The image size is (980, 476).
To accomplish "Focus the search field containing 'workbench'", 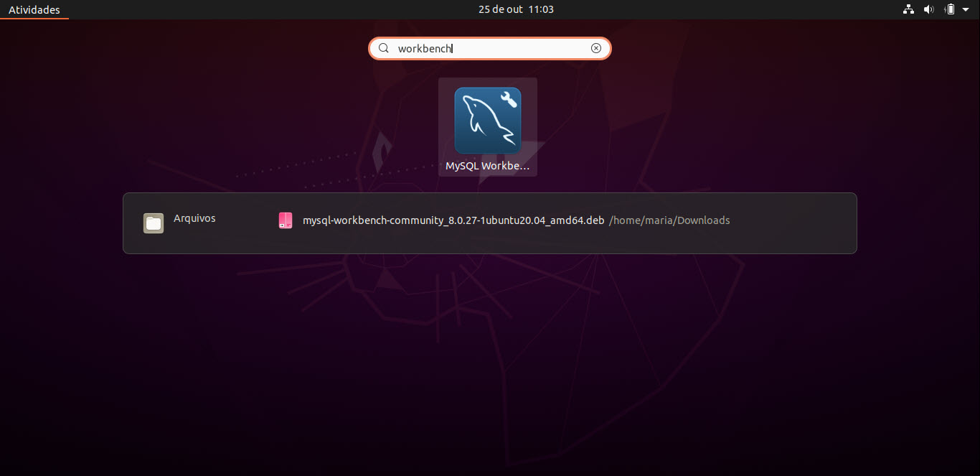I will point(490,48).
